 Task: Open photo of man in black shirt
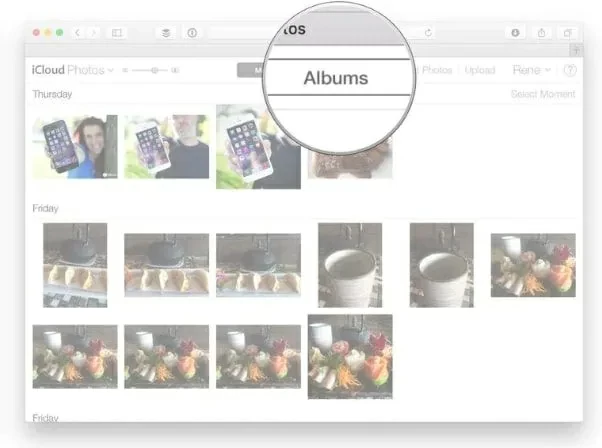(x=167, y=147)
